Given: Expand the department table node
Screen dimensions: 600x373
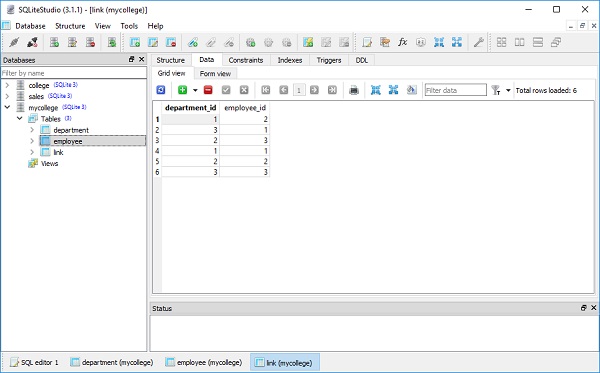Looking at the screenshot, I should [32, 130].
